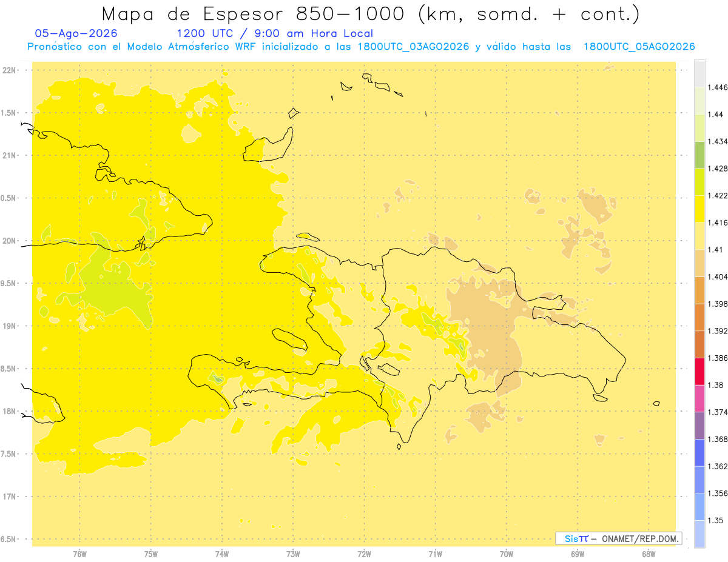Click the '74W' longitude label
728x562 pixels.
pos(222,554)
